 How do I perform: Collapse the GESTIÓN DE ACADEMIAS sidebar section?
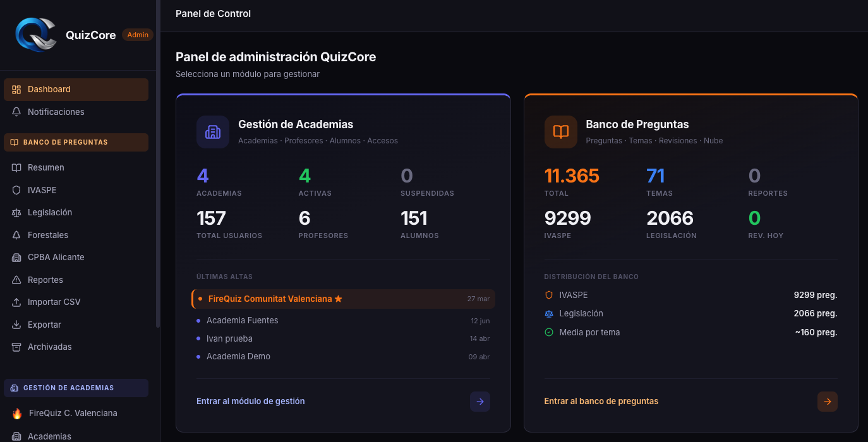tap(76, 388)
